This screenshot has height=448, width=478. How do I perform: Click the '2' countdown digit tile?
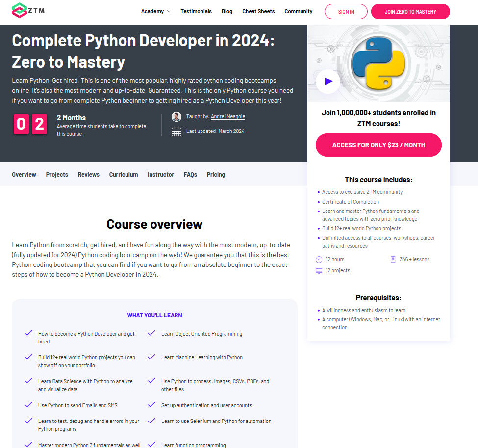[39, 124]
